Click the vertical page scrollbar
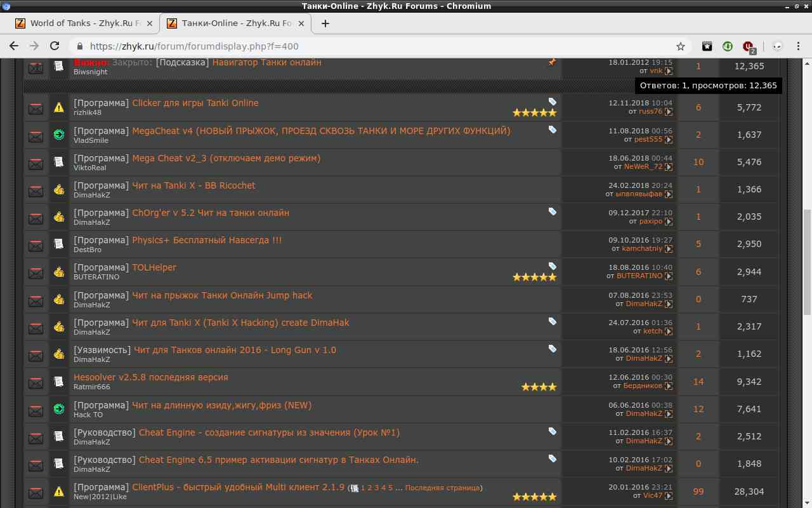 807,254
